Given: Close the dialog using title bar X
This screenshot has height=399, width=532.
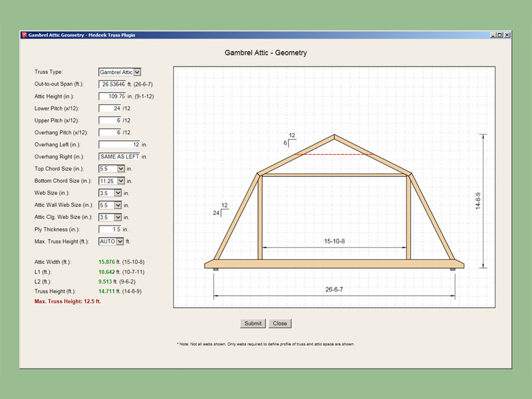Looking at the screenshot, I should pyautogui.click(x=507, y=35).
